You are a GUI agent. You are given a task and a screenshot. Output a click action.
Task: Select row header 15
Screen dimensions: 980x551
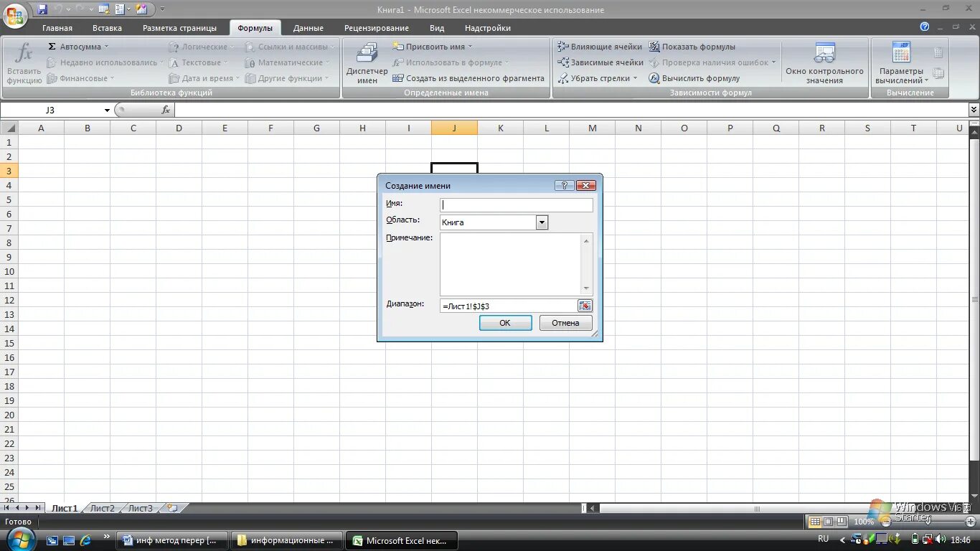9,343
